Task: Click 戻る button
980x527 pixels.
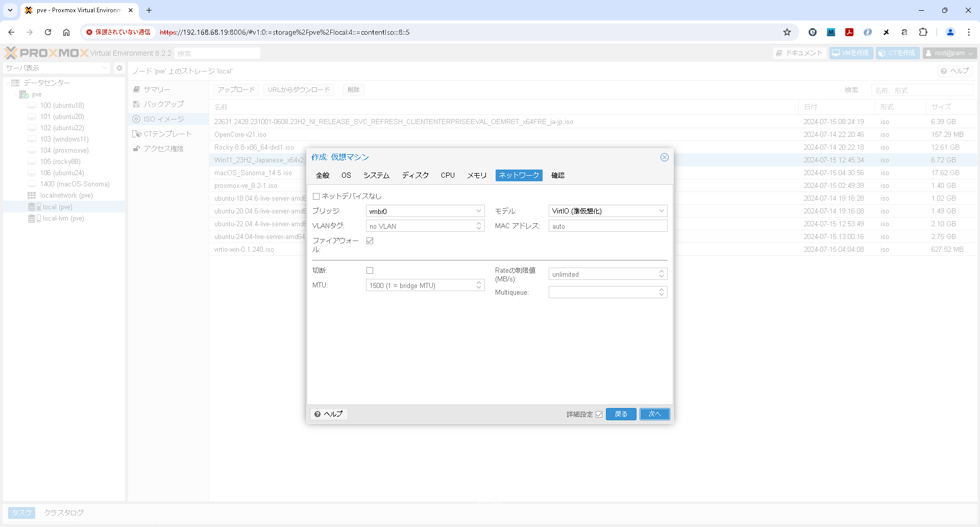Action: (x=621, y=414)
